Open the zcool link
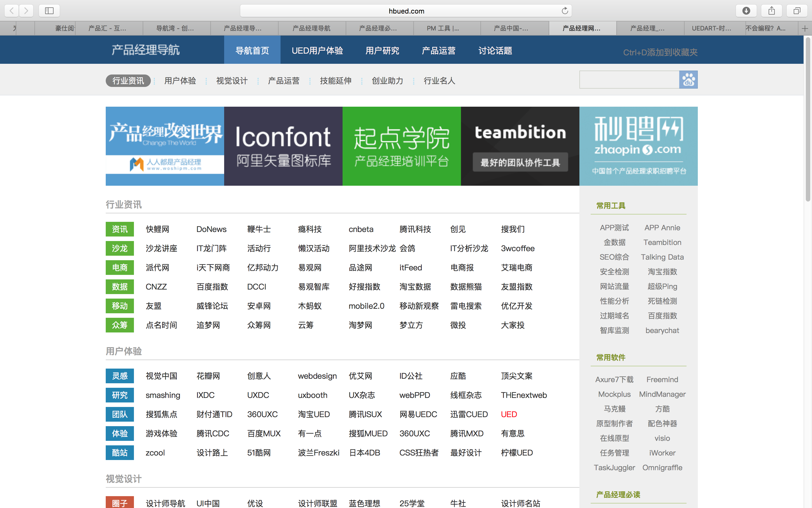The image size is (812, 508). [155, 453]
